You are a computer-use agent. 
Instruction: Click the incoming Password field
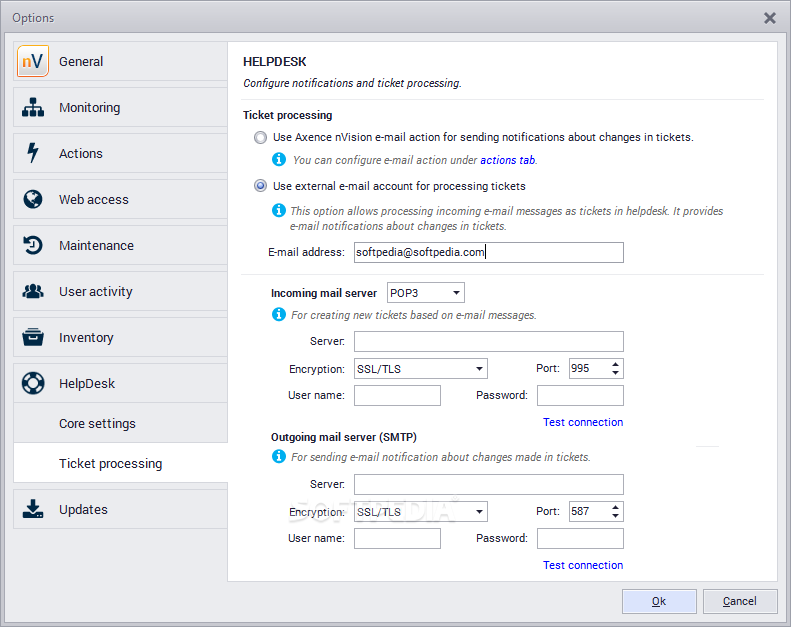pyautogui.click(x=580, y=395)
